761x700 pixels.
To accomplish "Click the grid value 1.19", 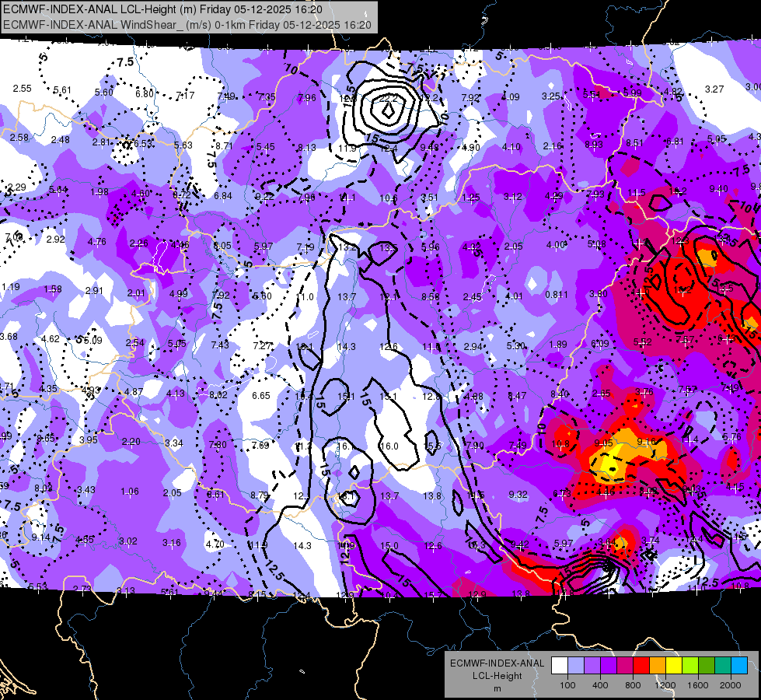I will [11, 286].
